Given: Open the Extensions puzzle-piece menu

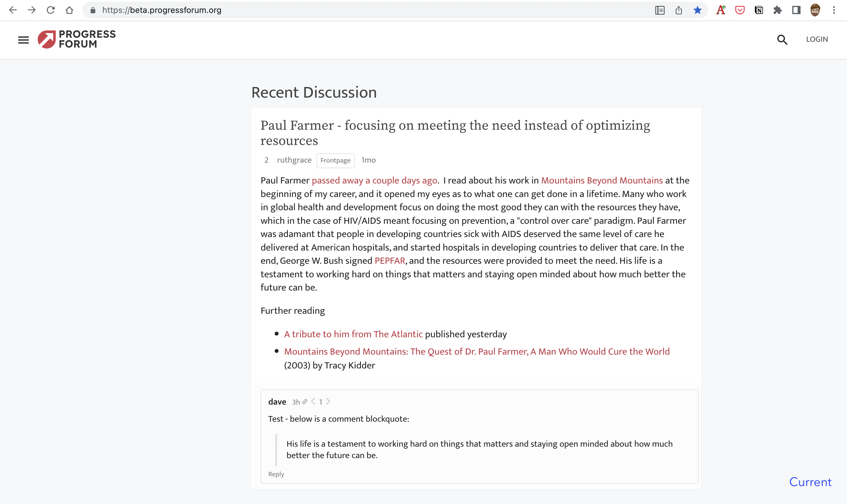Looking at the screenshot, I should tap(777, 10).
